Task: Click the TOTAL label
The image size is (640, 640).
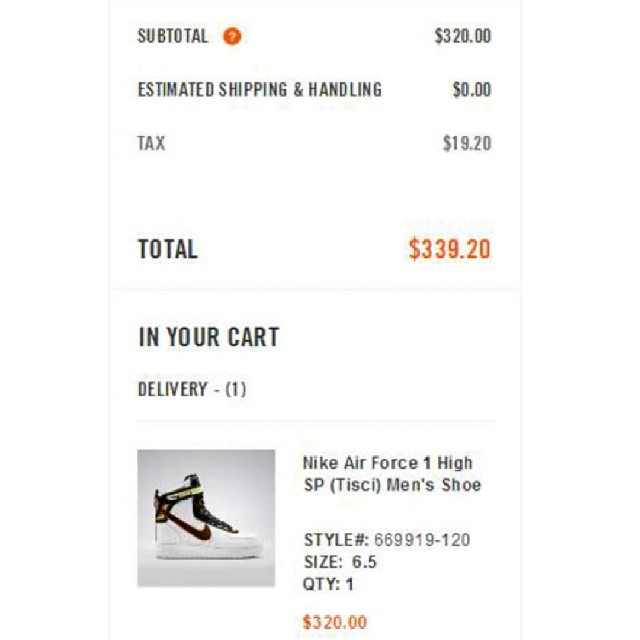Action: (168, 249)
